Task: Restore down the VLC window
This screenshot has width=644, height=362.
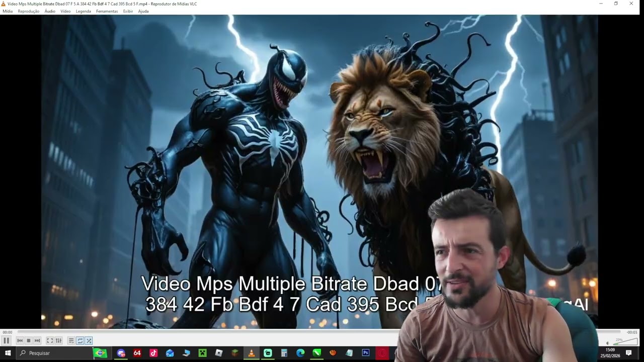Action: pyautogui.click(x=616, y=4)
